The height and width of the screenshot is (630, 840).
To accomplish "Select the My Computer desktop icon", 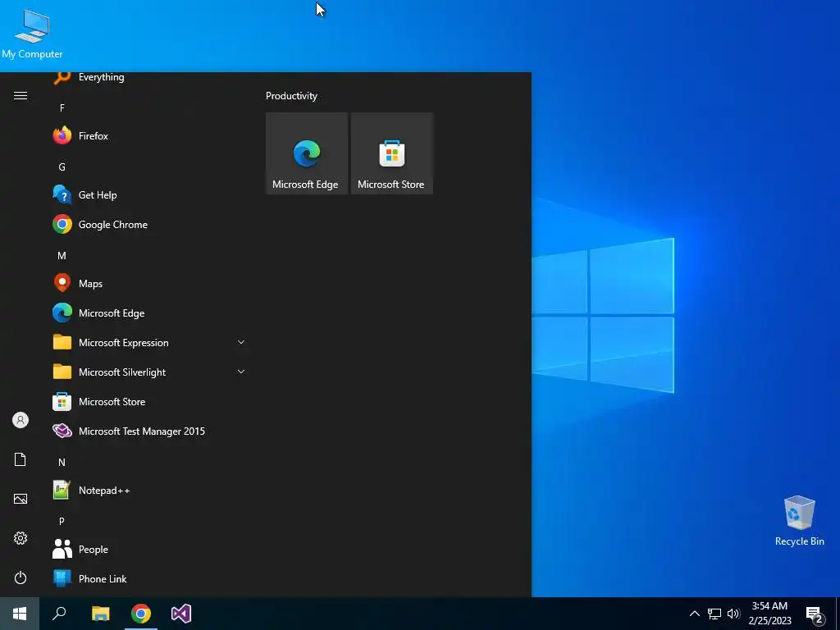I will 32,34.
